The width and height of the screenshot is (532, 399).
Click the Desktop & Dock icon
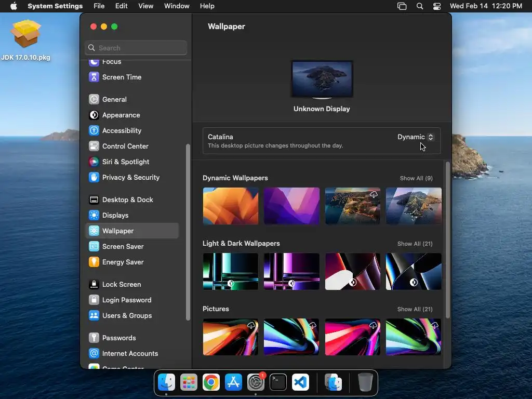point(94,200)
